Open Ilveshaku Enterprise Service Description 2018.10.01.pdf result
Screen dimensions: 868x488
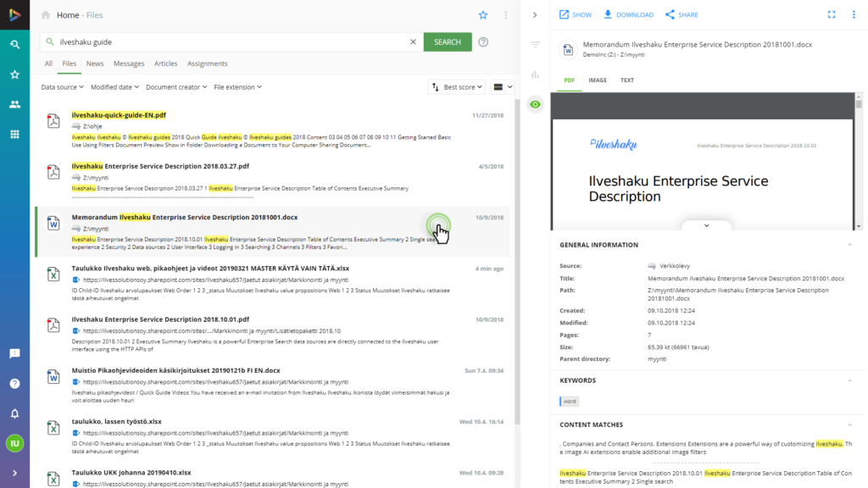point(160,319)
